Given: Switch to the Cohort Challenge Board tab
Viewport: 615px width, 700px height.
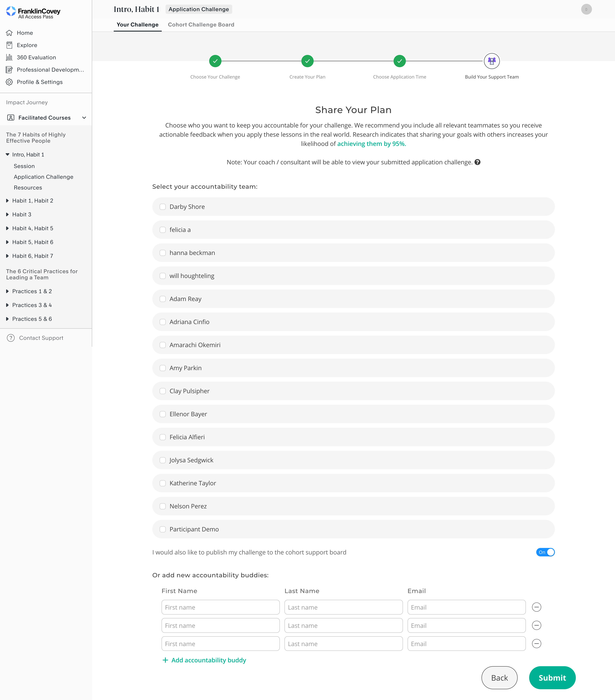Looking at the screenshot, I should coord(201,24).
